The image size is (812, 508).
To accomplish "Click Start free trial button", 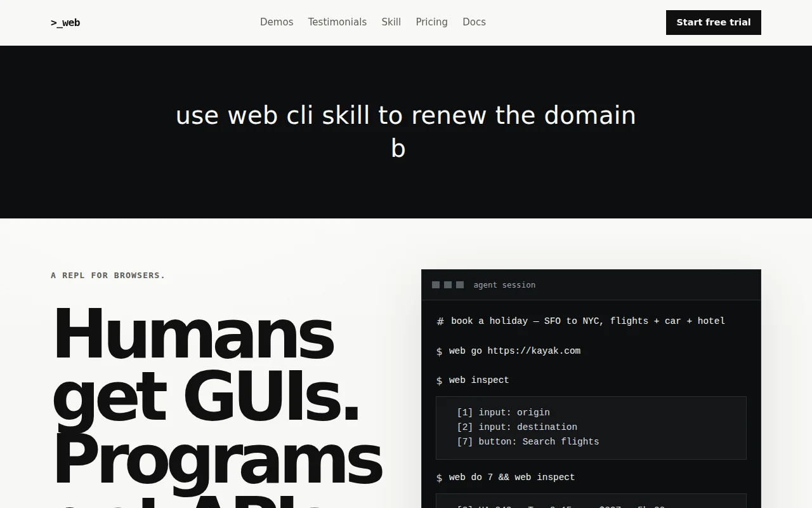I will click(x=714, y=22).
